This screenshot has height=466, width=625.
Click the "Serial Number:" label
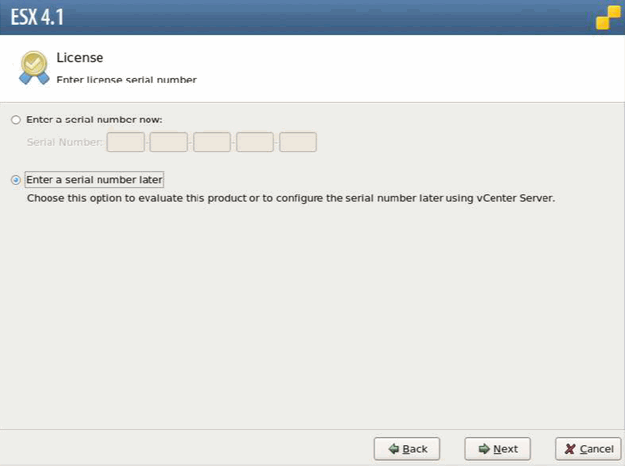click(64, 142)
